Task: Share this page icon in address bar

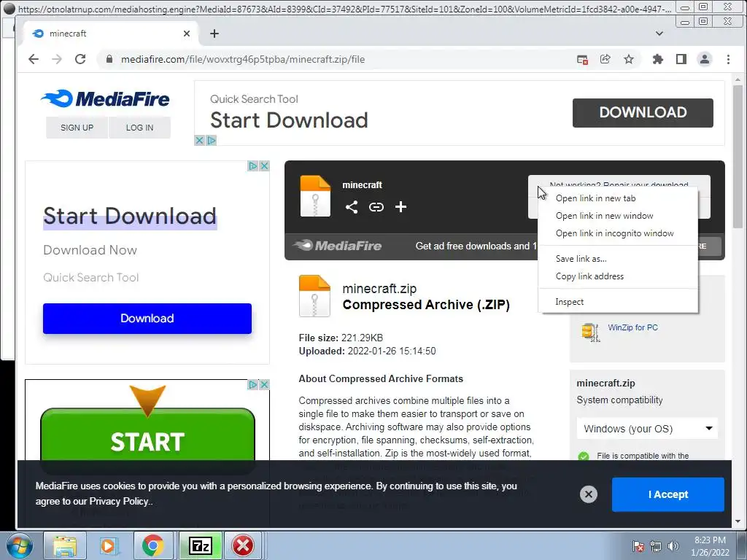Action: 605,59
